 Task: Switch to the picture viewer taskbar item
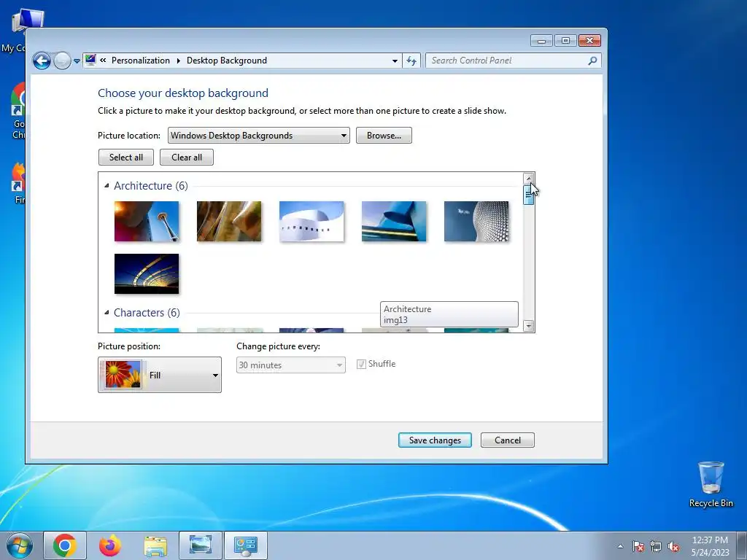coord(200,545)
